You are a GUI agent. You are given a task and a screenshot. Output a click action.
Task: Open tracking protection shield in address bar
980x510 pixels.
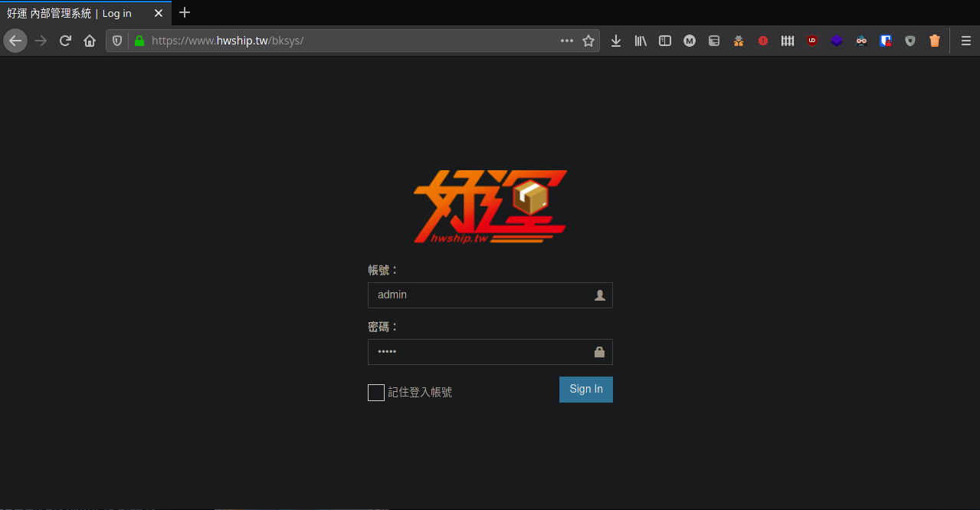pyautogui.click(x=117, y=41)
